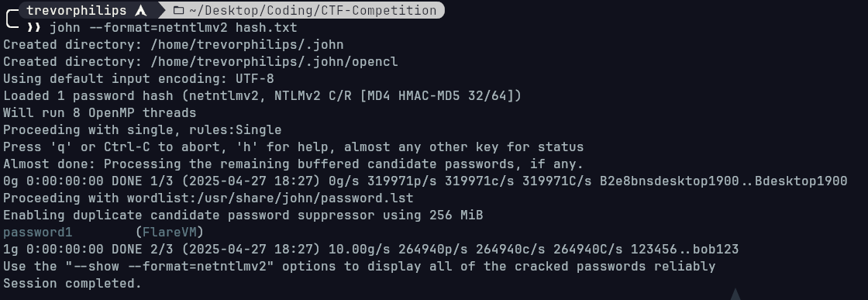The height and width of the screenshot is (300, 868).
Task: Click 'Using default input encoding: UTF-8' line
Action: [139, 78]
